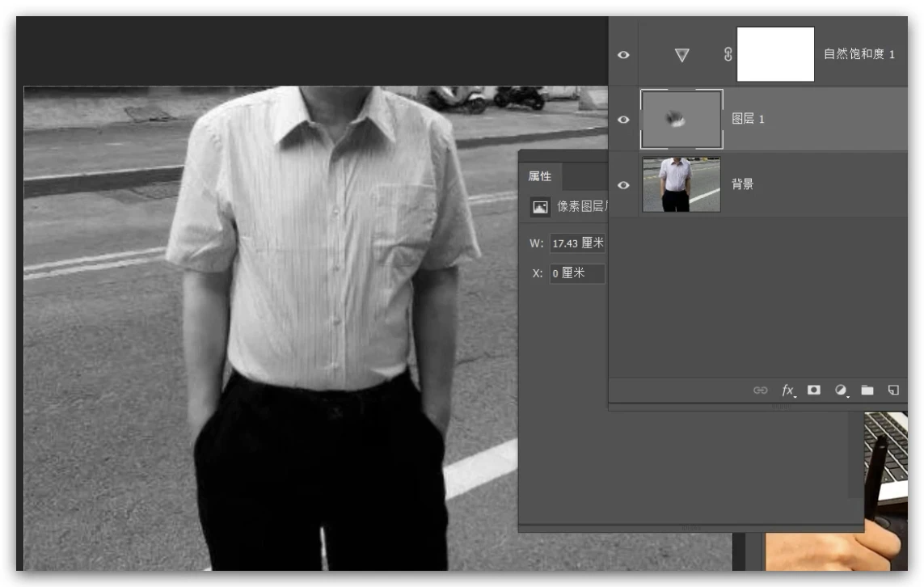Create a new layer
Image resolution: width=924 pixels, height=587 pixels.
click(893, 391)
